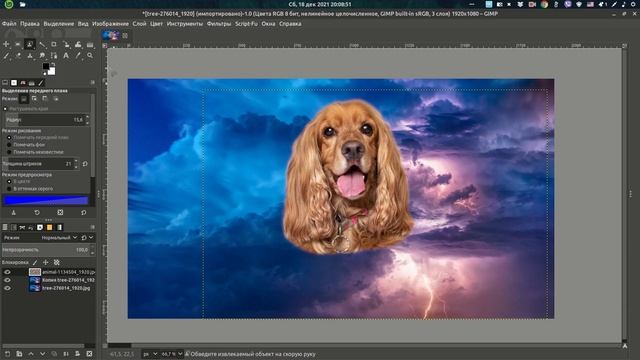This screenshot has height=360, width=640.
Task: Select the Paintbrush tool
Action: (x=6, y=56)
